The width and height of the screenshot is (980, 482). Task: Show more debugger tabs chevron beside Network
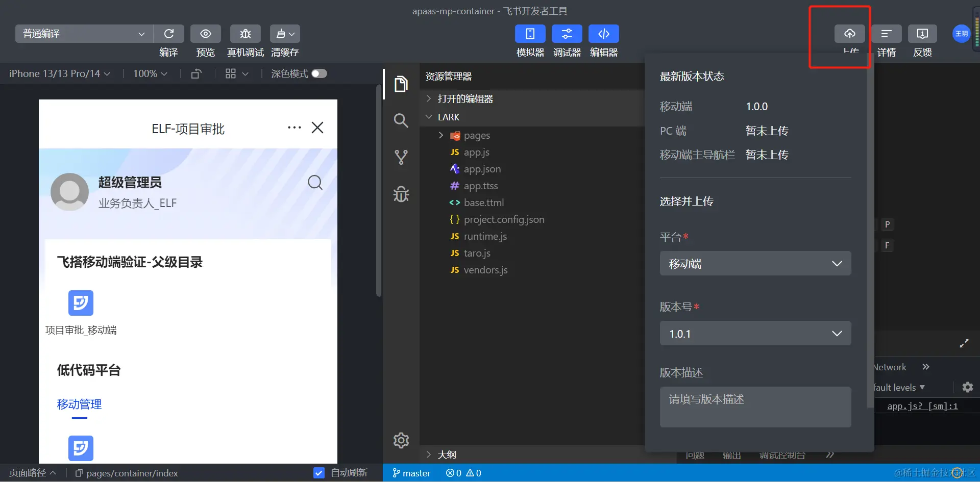click(926, 367)
